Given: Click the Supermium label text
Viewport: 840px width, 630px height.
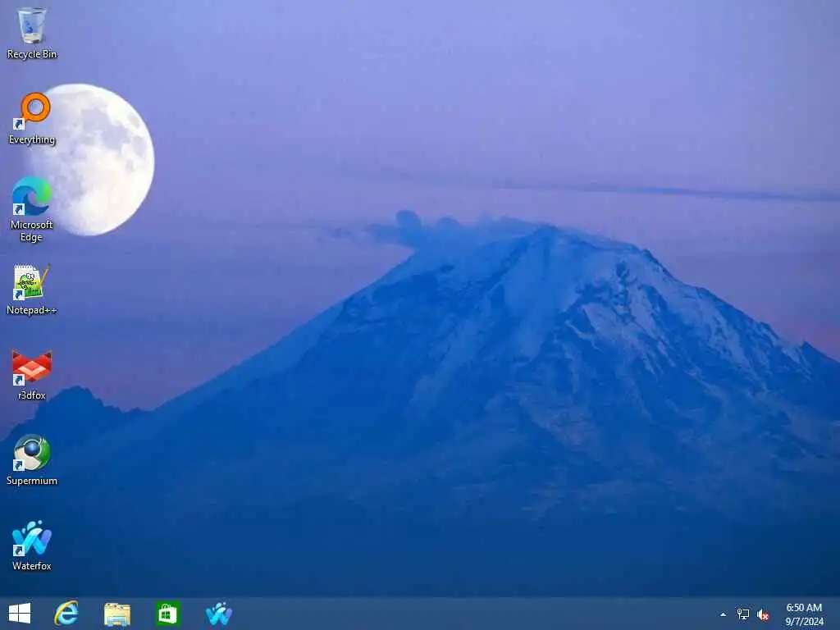Looking at the screenshot, I should pos(32,481).
